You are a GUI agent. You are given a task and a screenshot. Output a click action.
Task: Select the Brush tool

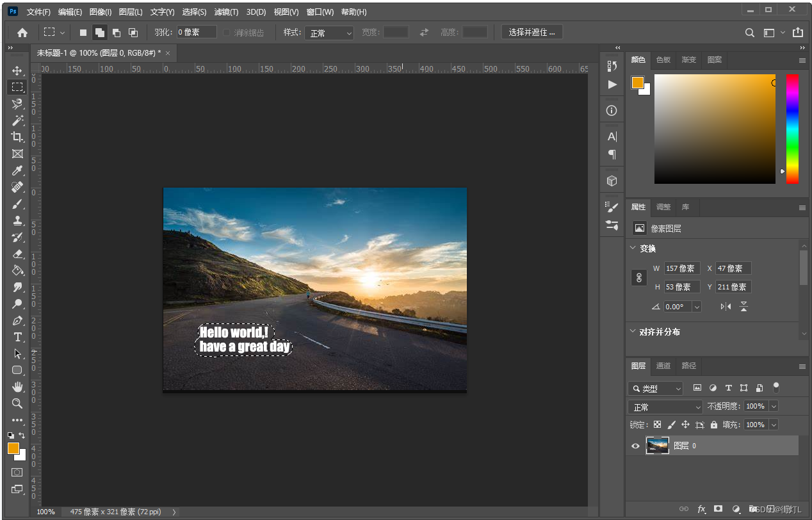(17, 204)
